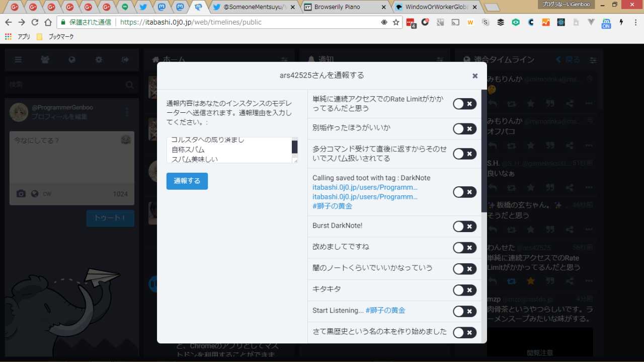
Task: Toggle the 改めましてですね toot switch
Action: tap(464, 248)
